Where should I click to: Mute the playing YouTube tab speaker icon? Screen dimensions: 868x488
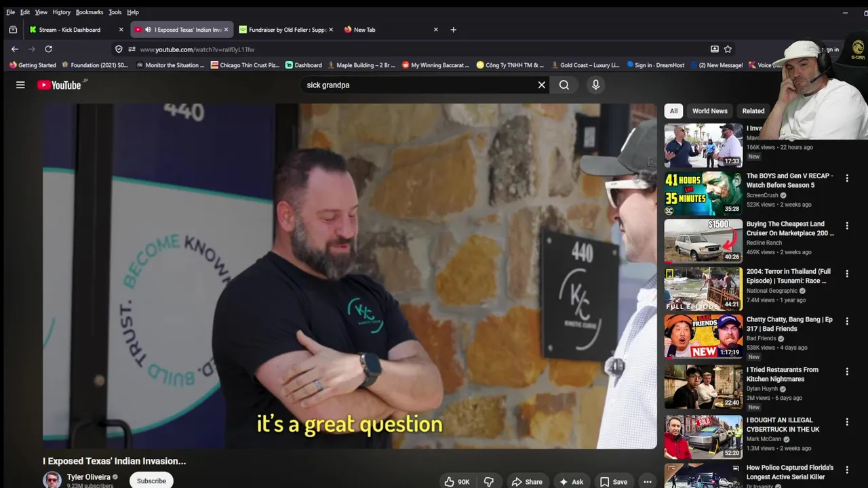click(x=148, y=30)
